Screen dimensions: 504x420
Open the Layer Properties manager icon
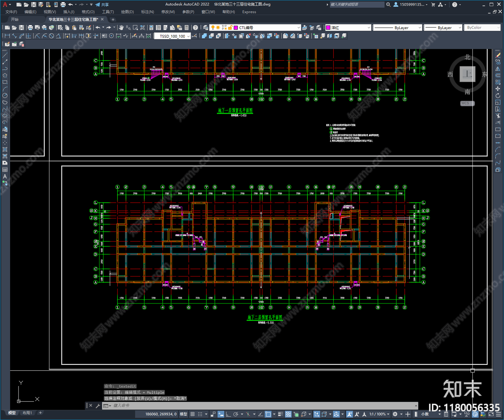point(205,28)
